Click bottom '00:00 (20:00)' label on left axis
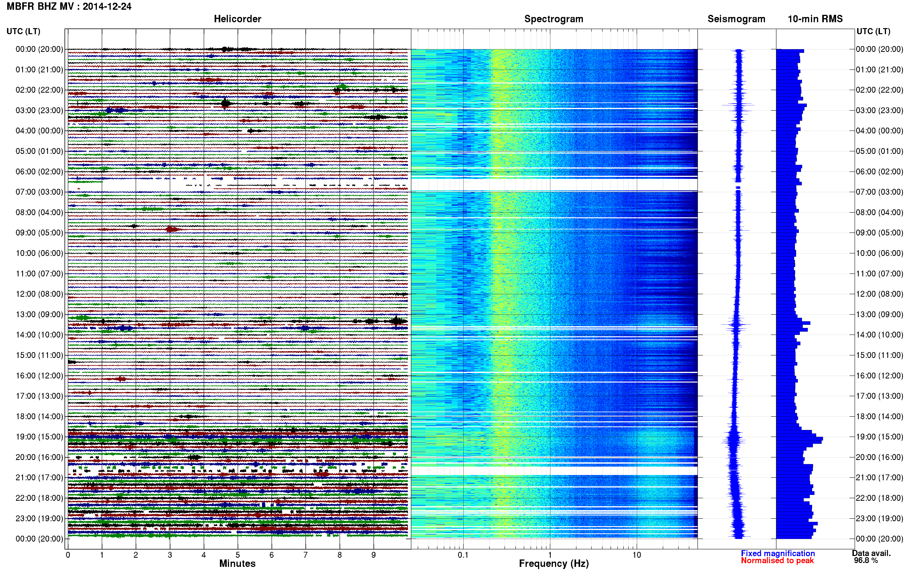This screenshot has width=924, height=578. pos(39,539)
